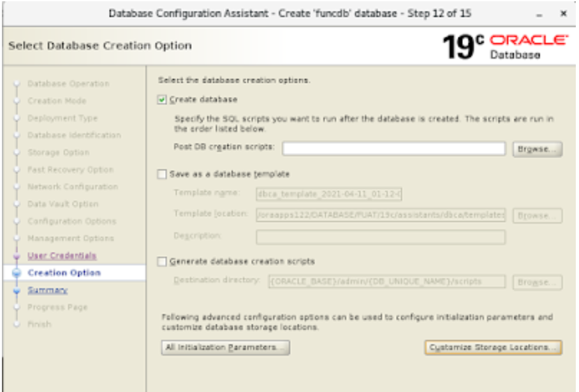Viewport: 579px width, 392px height.
Task: Click Browse next to Template location
Action: 538,215
